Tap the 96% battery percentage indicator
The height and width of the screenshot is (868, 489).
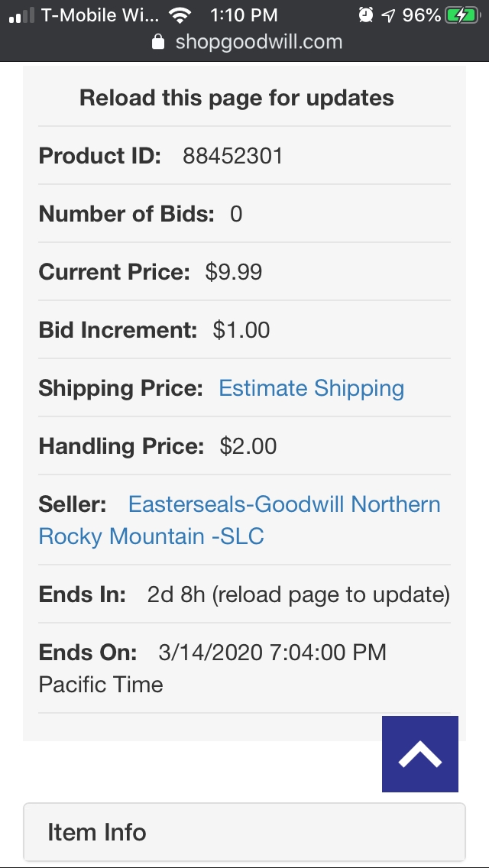423,14
